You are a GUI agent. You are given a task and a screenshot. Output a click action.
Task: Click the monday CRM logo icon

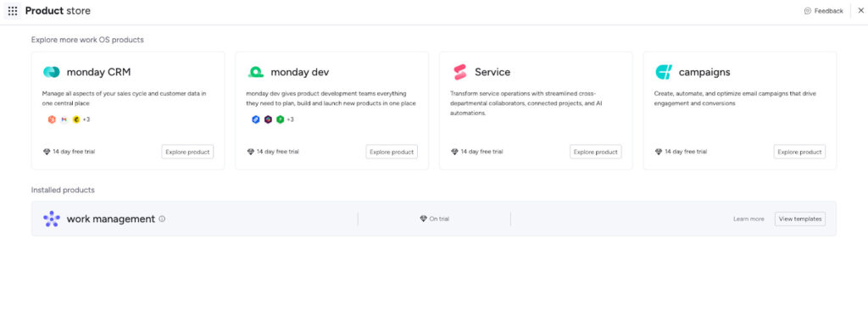point(52,72)
